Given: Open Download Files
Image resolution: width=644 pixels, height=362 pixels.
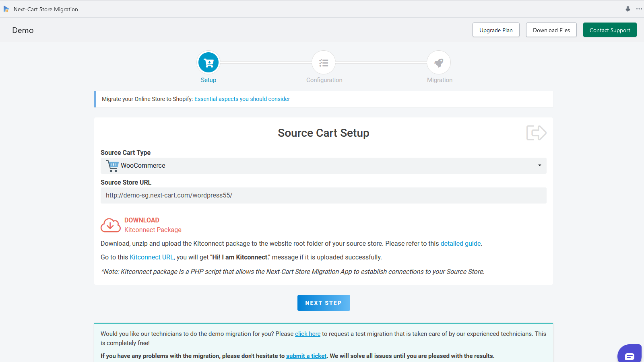Looking at the screenshot, I should [551, 30].
